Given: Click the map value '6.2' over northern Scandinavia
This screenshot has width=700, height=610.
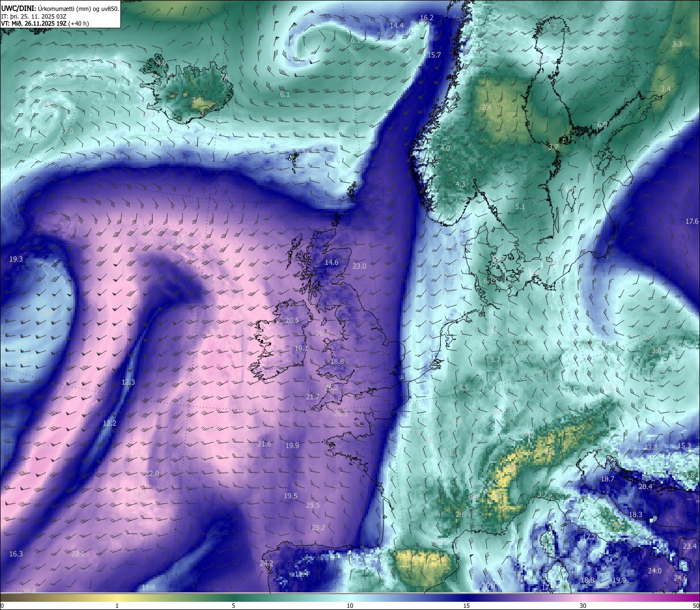Looking at the screenshot, I should coord(552,27).
